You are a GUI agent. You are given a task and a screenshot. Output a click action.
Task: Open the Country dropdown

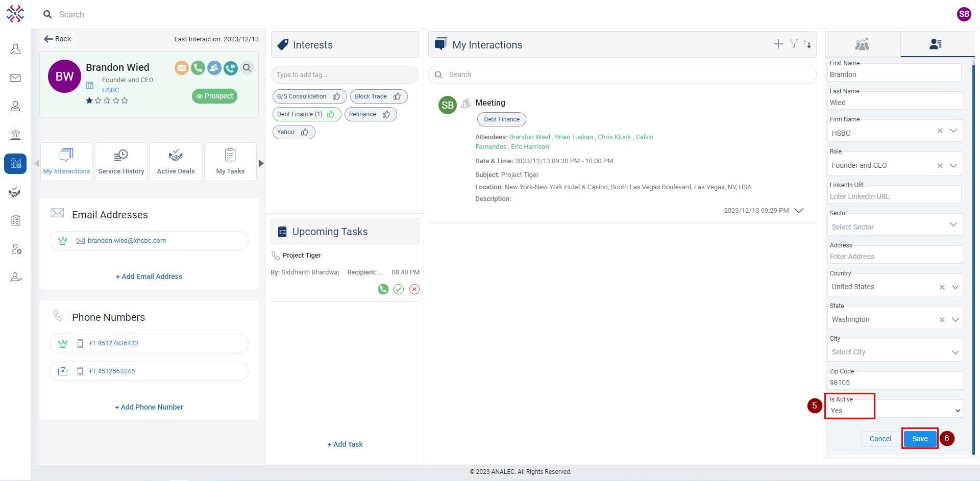(955, 287)
